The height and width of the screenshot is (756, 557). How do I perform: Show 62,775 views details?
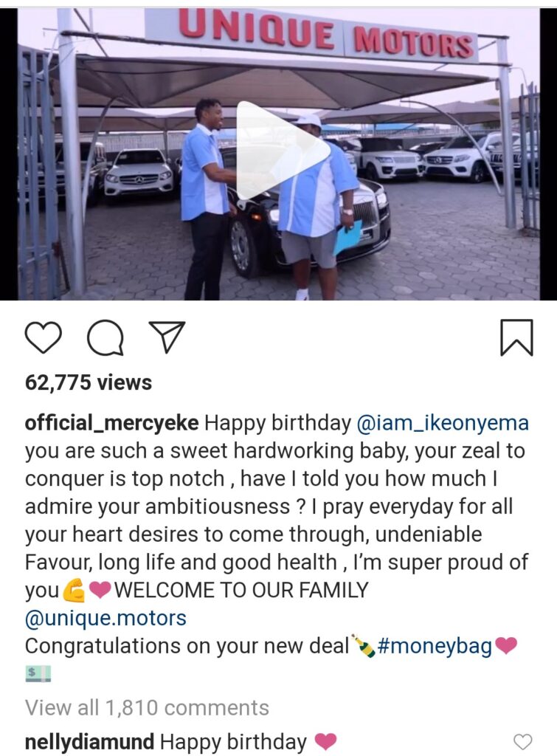[89, 382]
